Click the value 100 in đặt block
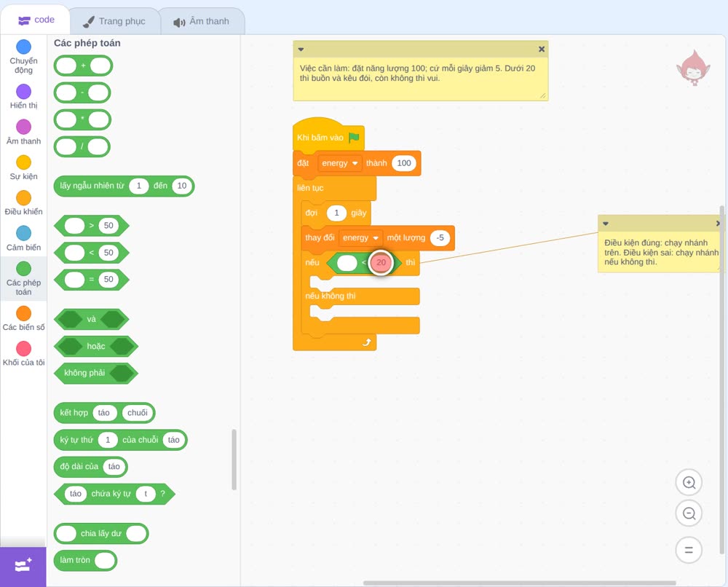The width and height of the screenshot is (728, 587). 404,163
